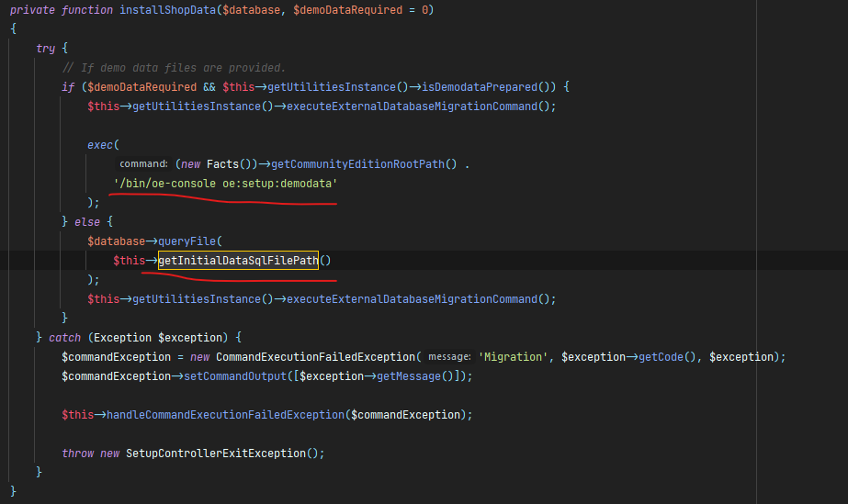The image size is (848, 504).
Task: Click the 'command:' parameter hint
Action: [144, 164]
